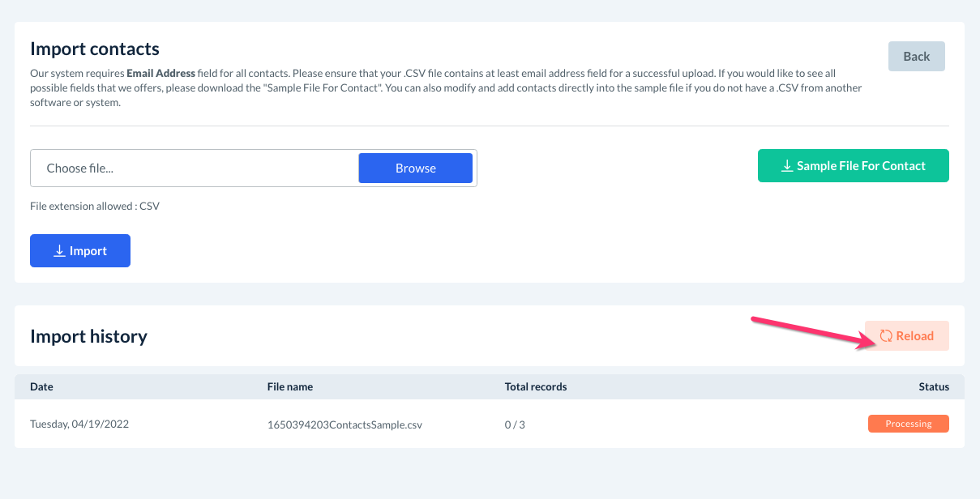Click the Import history heading

tap(88, 336)
